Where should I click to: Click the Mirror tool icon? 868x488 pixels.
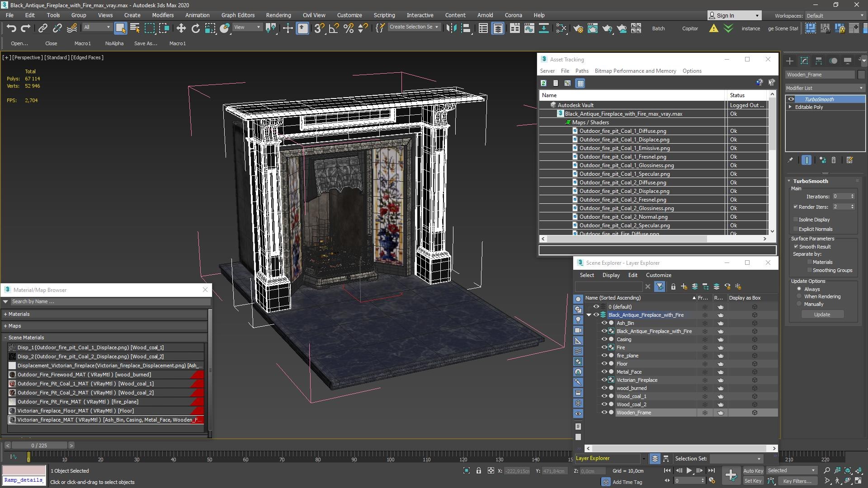(451, 28)
